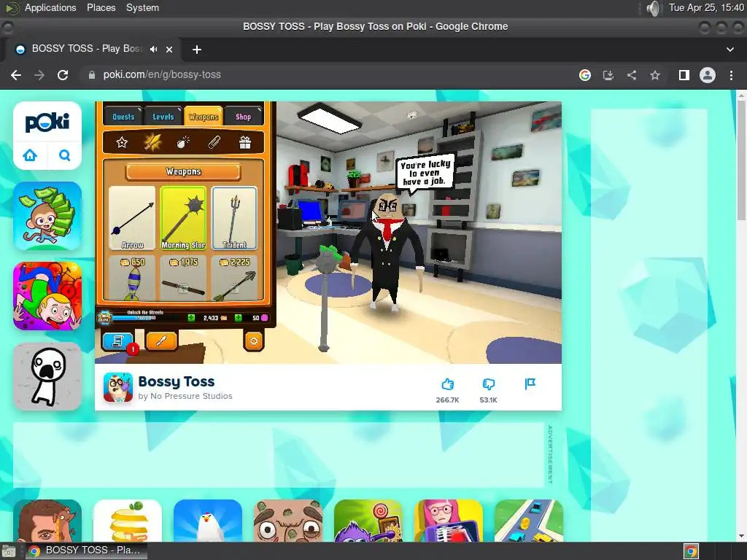The image size is (747, 560).
Task: Equip the Arrow weapon card
Action: [132, 218]
